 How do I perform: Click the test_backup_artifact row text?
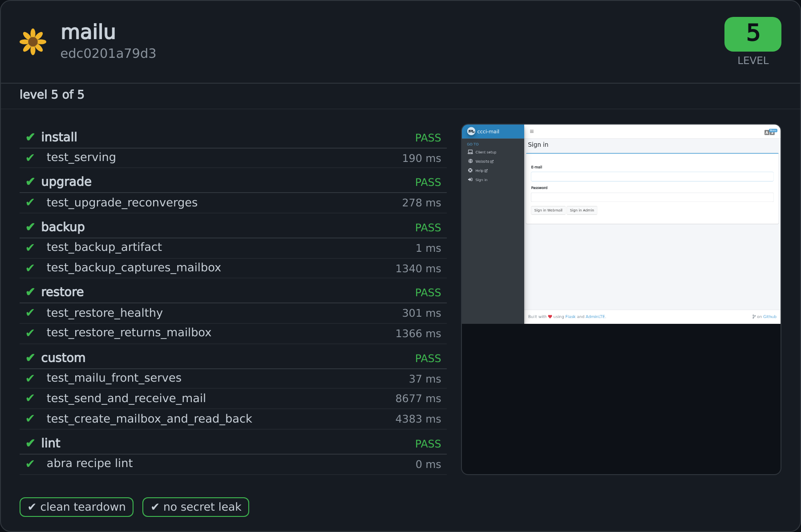104,247
